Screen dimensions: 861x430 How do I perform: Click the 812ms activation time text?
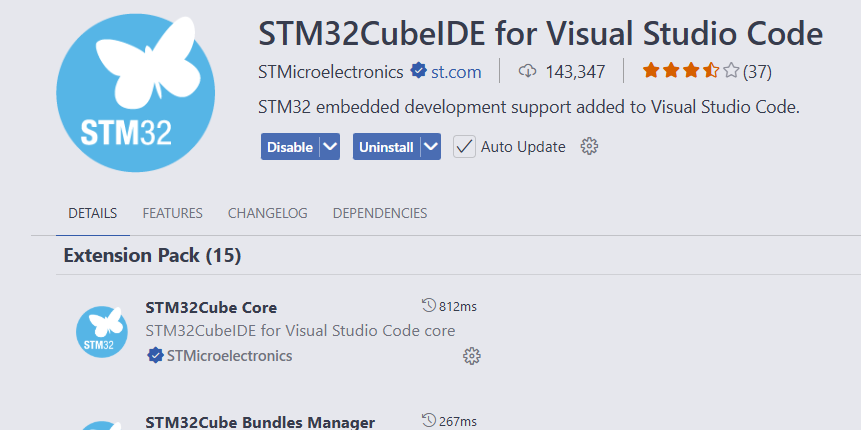click(458, 306)
